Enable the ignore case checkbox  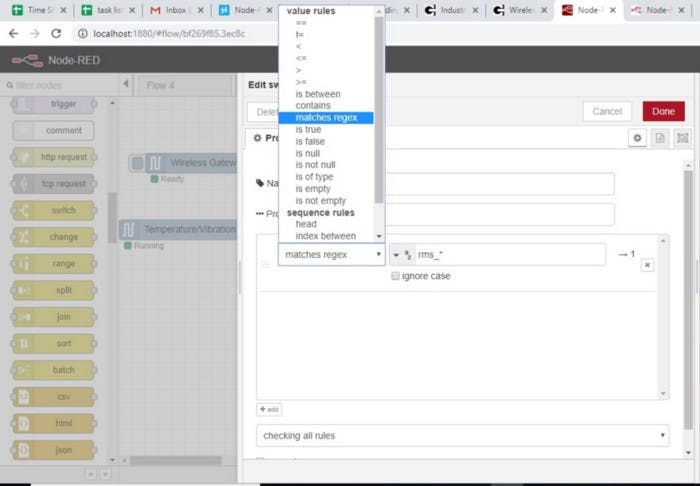tap(396, 276)
